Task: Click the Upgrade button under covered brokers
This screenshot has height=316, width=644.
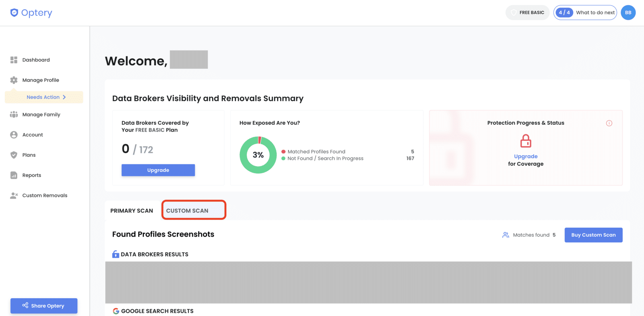Action: point(158,170)
